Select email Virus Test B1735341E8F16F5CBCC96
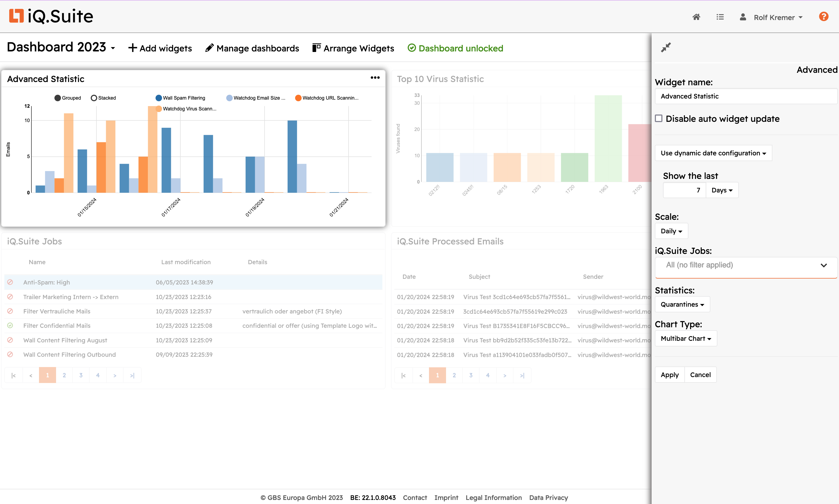 coord(516,326)
